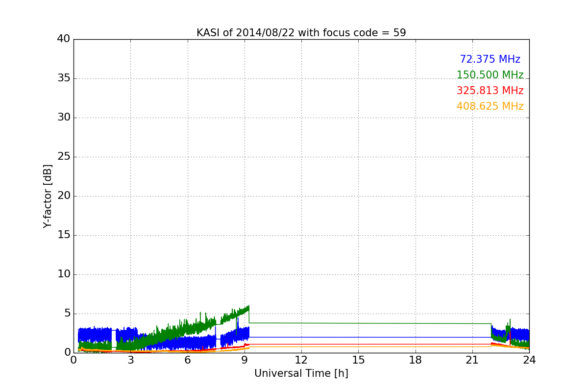
Task: Click the Y-factor [dB] axis label
Action: [x=48, y=196]
